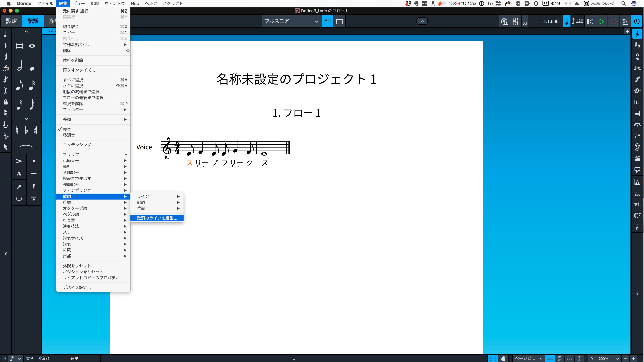
Task: Toggle rest input mode
Action: pos(6,46)
